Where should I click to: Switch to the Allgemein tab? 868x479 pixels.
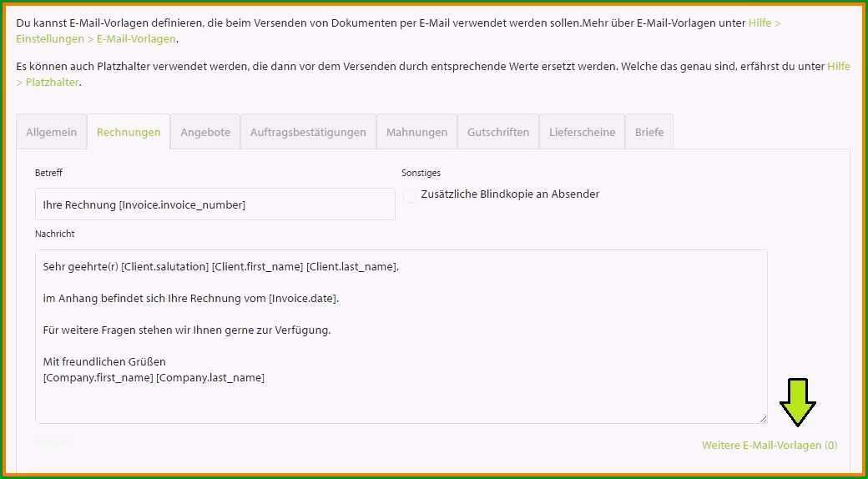(x=52, y=132)
